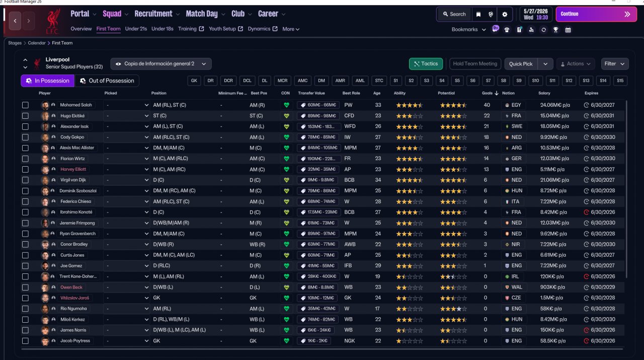This screenshot has width=644, height=360.
Task: Click condition heart icon for Mohamed Salah
Action: pyautogui.click(x=286, y=105)
